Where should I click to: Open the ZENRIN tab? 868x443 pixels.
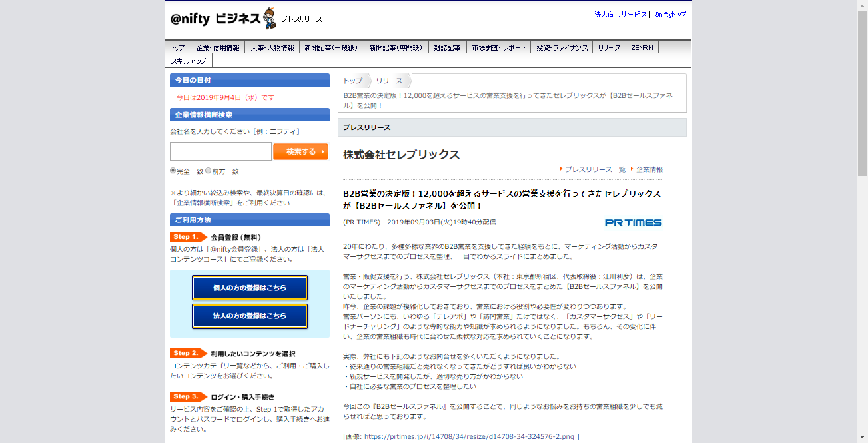[x=643, y=47]
